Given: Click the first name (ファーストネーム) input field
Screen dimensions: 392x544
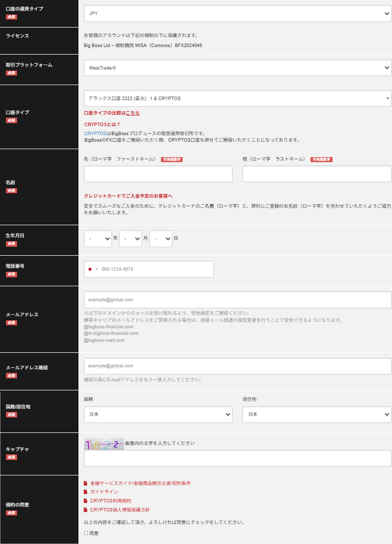Looking at the screenshot, I should [158, 174].
